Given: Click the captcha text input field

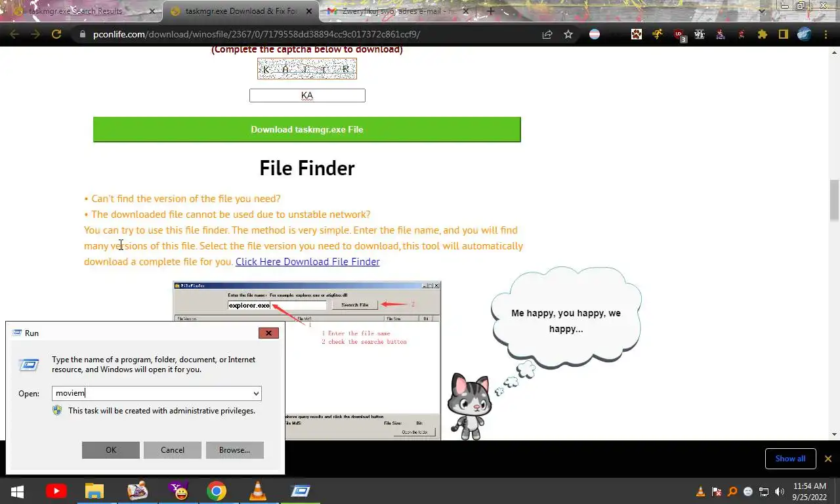Looking at the screenshot, I should coord(307,95).
